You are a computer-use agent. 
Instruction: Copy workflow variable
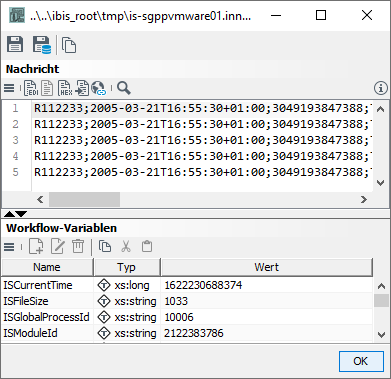105,247
